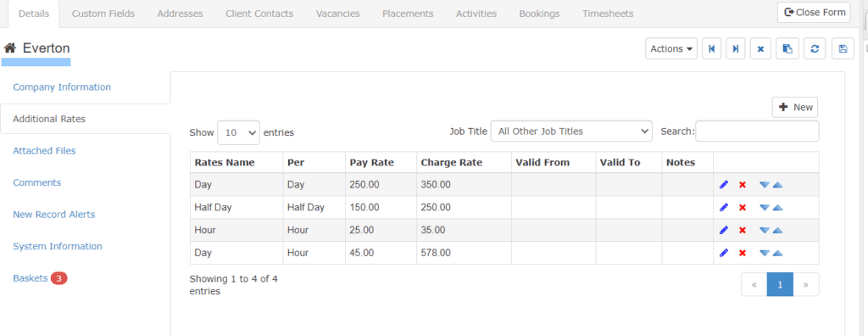Open System Information section
Image resolution: width=868 pixels, height=336 pixels.
[x=58, y=246]
